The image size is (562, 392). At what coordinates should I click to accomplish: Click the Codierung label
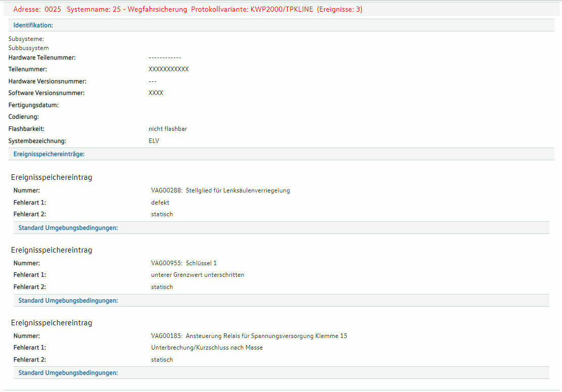coord(24,117)
